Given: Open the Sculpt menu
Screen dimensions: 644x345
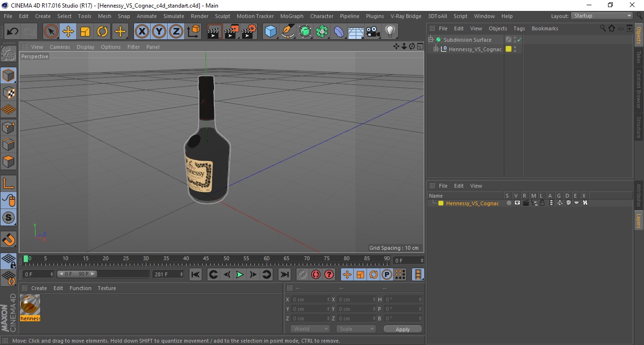Looking at the screenshot, I should click(x=223, y=16).
